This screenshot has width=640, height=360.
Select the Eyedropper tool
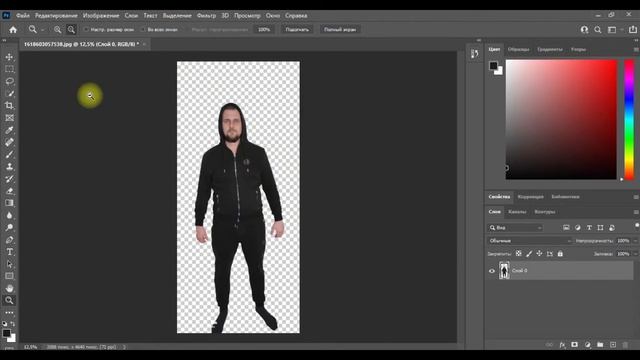tap(9, 130)
